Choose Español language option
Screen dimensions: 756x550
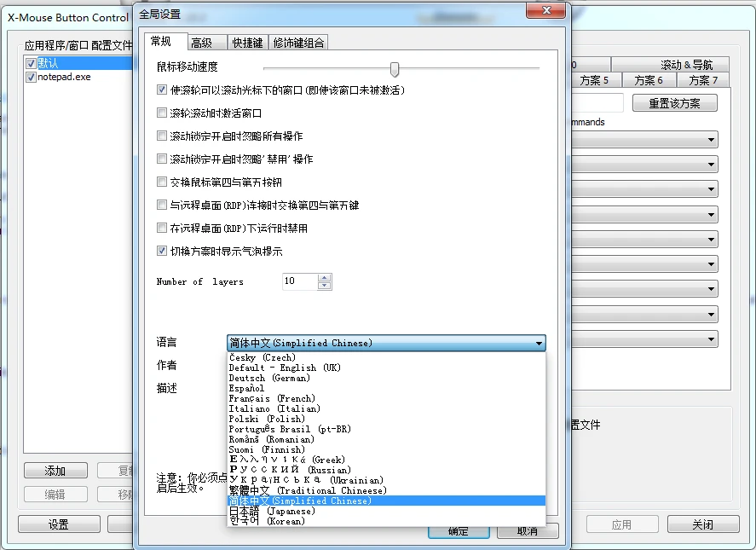(386, 388)
